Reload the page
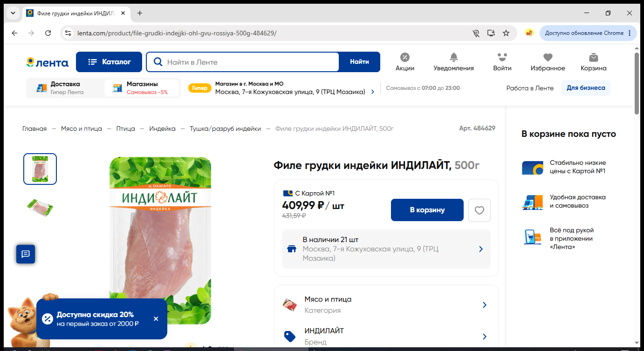The height and width of the screenshot is (351, 644). point(48,33)
